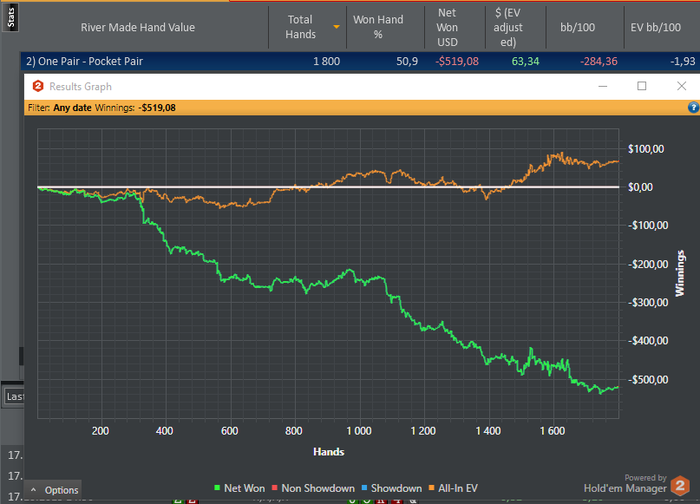The image size is (700, 504).
Task: Open the Stats side tab
Action: pyautogui.click(x=11, y=18)
